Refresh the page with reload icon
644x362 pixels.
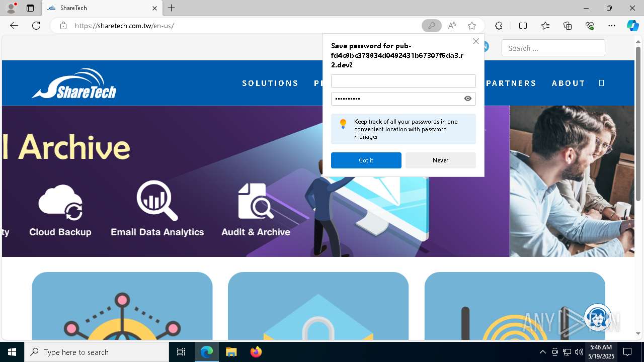[x=36, y=26]
